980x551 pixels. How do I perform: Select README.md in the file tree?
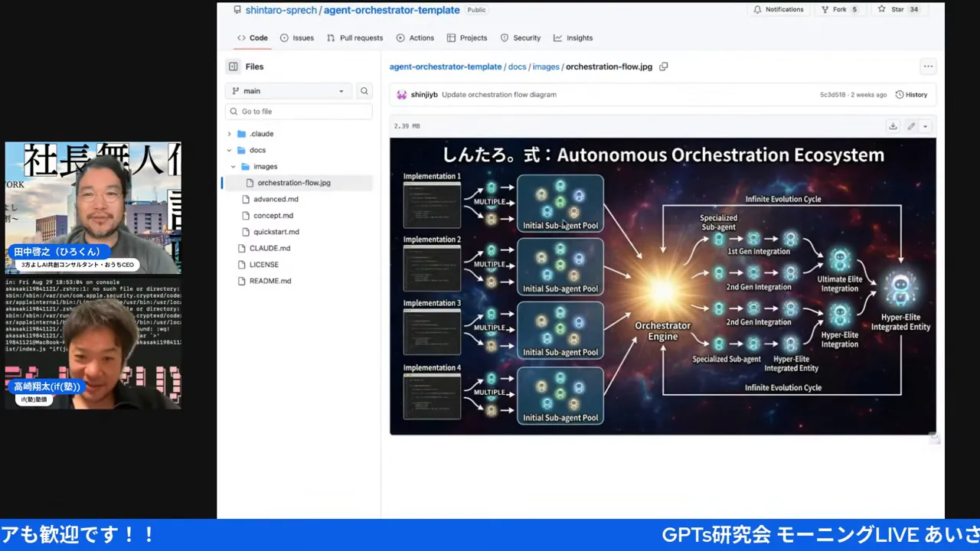click(269, 281)
